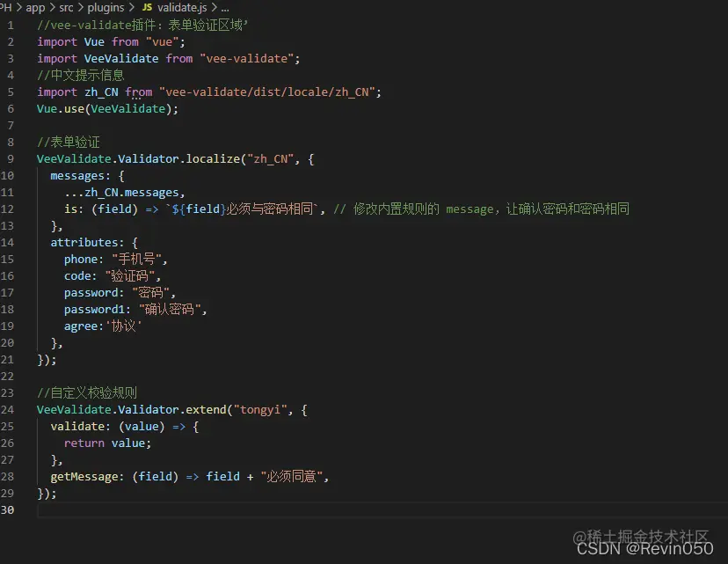Click the comment '修改内置规则的 message'
This screenshot has width=728, height=564.
[x=423, y=209]
